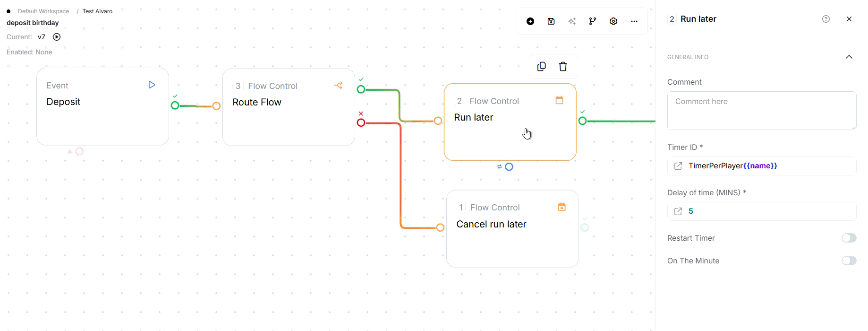
Task: Expand the Timer ID field editor icon
Action: (x=678, y=166)
